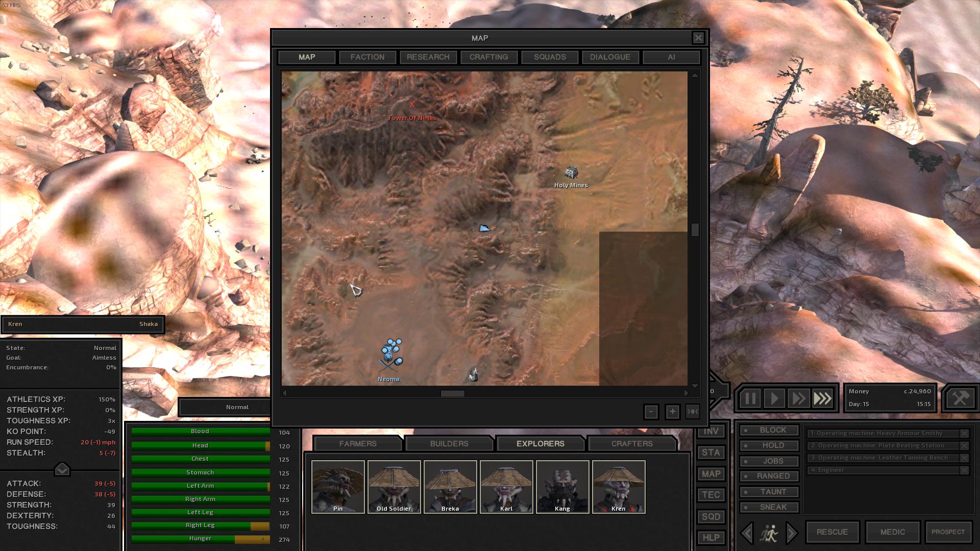Toggle TAUNT mode
The width and height of the screenshot is (980, 551).
[x=769, y=492]
